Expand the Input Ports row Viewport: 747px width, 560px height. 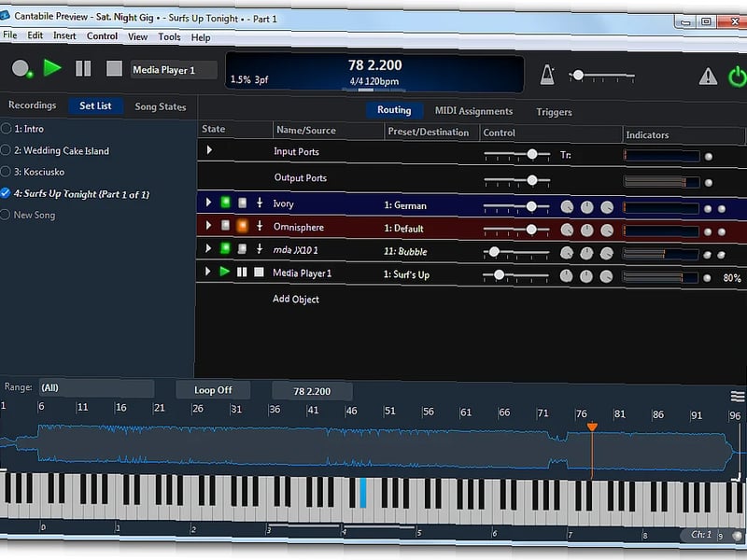209,150
